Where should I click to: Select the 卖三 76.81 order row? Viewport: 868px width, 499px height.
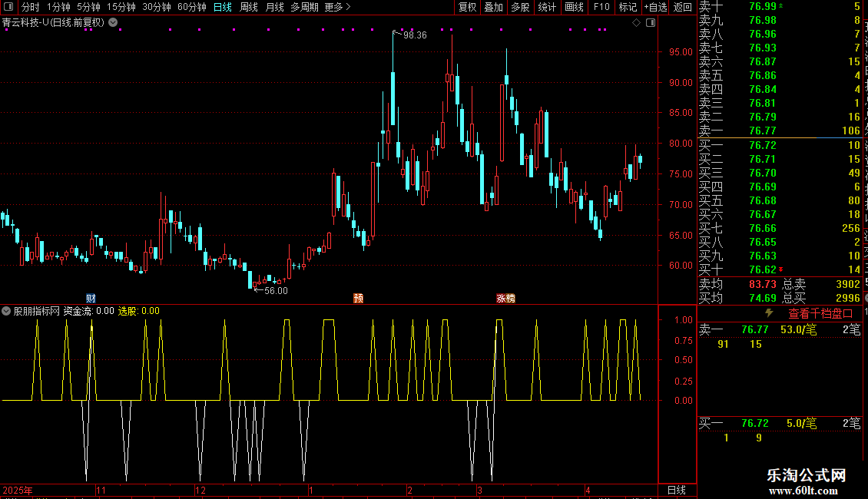pos(780,103)
